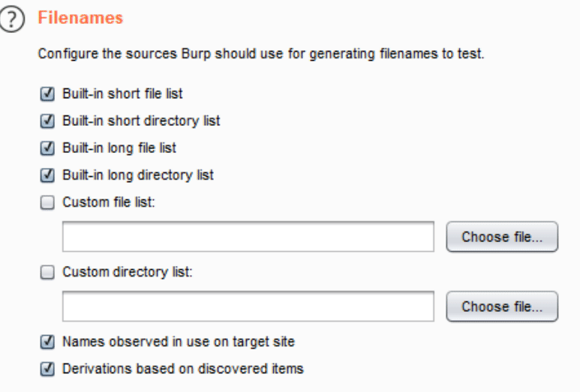Toggle the Built-in long directory list checkbox
The width and height of the screenshot is (580, 392).
(47, 175)
